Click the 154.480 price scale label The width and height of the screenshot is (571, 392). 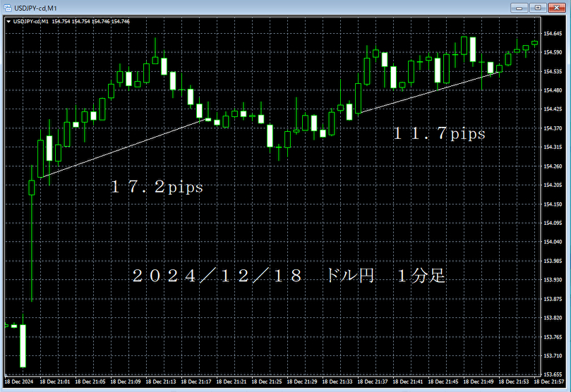553,90
